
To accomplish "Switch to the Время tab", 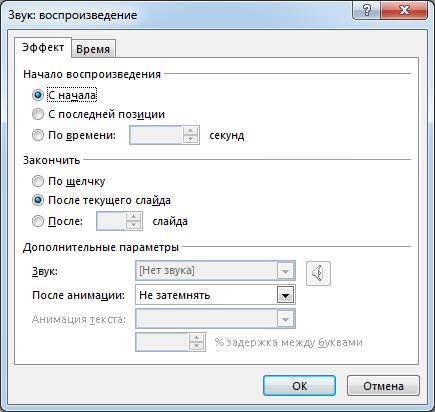I will click(93, 49).
